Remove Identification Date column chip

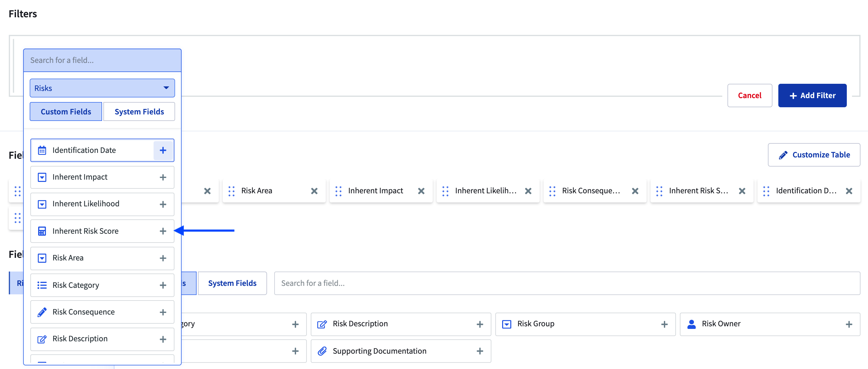click(x=849, y=191)
